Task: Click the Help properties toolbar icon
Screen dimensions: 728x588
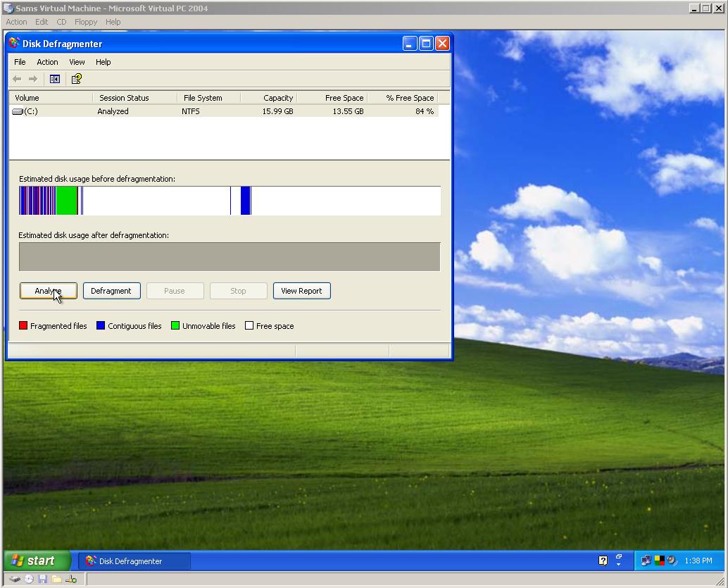Action: [77, 79]
